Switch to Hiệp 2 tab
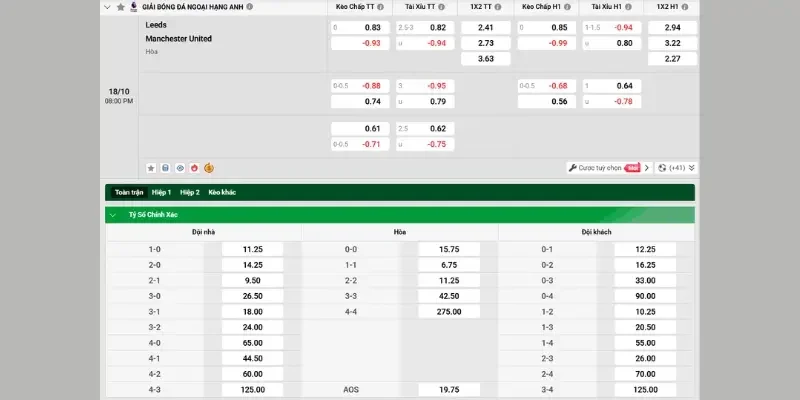Image resolution: width=800 pixels, height=400 pixels. pos(190,192)
